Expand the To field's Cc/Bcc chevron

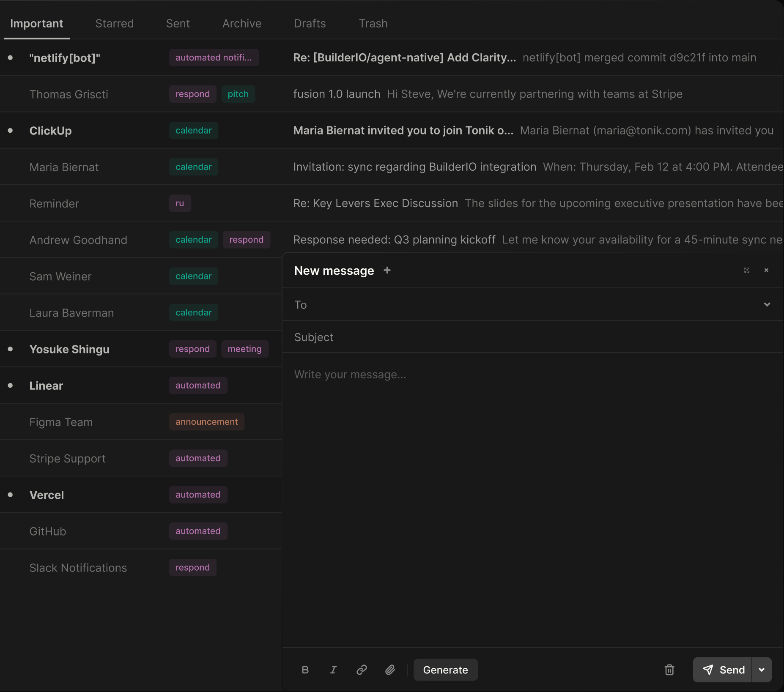(x=767, y=304)
